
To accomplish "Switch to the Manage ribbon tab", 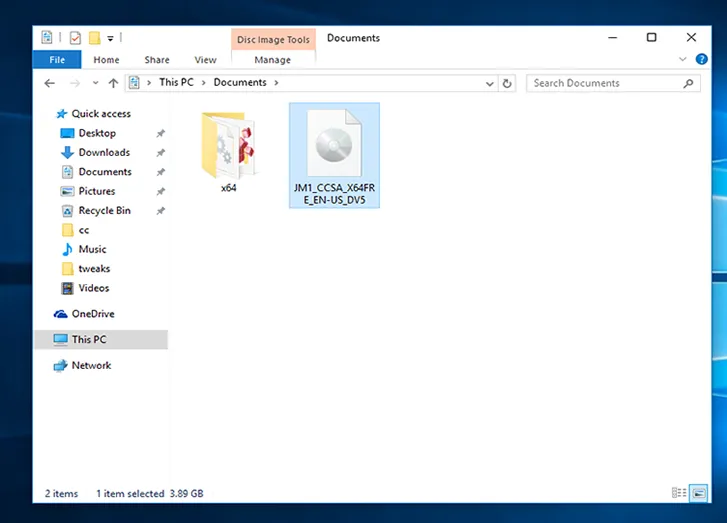I will pos(273,60).
